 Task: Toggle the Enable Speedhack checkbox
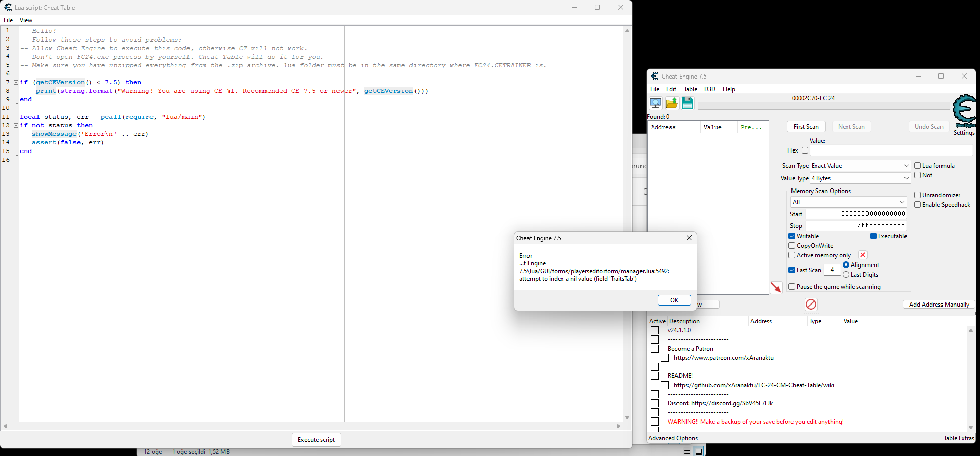917,205
